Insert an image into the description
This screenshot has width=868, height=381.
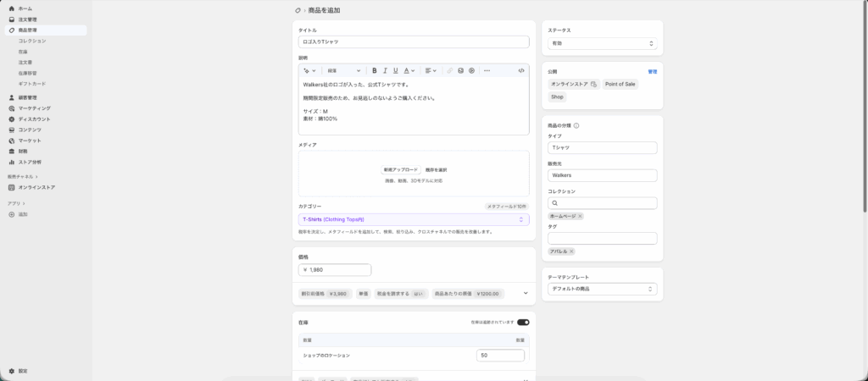point(460,70)
